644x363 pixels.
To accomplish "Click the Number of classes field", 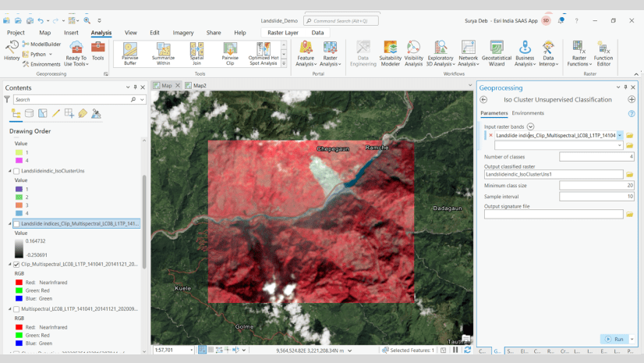I will (596, 157).
